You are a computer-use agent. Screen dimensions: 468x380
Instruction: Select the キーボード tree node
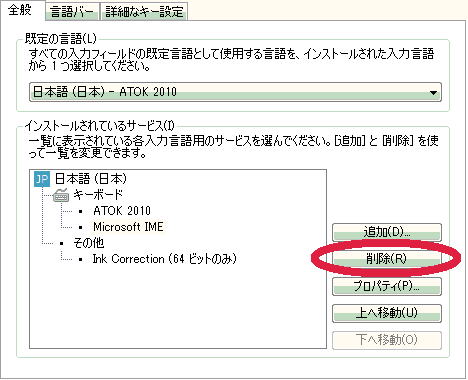tap(98, 195)
